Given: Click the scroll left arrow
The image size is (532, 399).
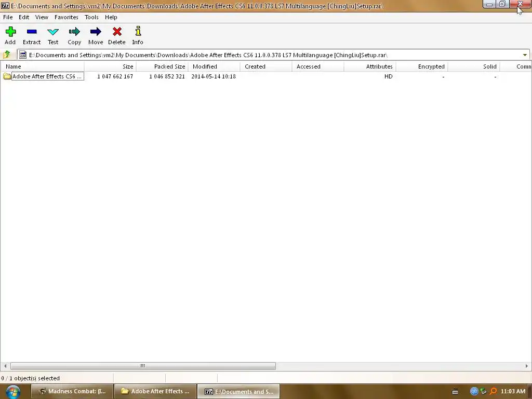Looking at the screenshot, I should (x=5, y=366).
